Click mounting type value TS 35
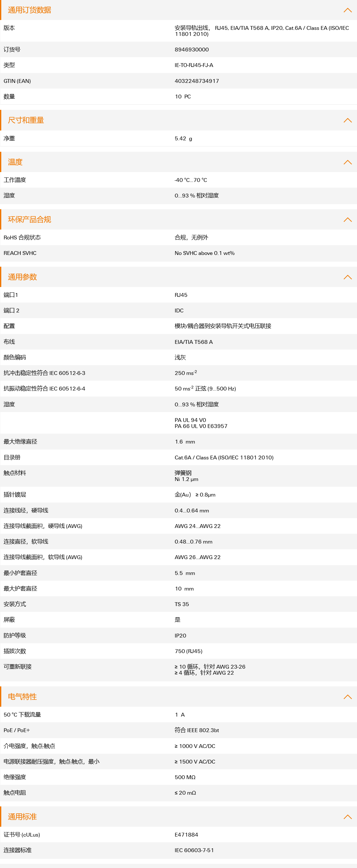The height and width of the screenshot is (868, 357). [182, 604]
